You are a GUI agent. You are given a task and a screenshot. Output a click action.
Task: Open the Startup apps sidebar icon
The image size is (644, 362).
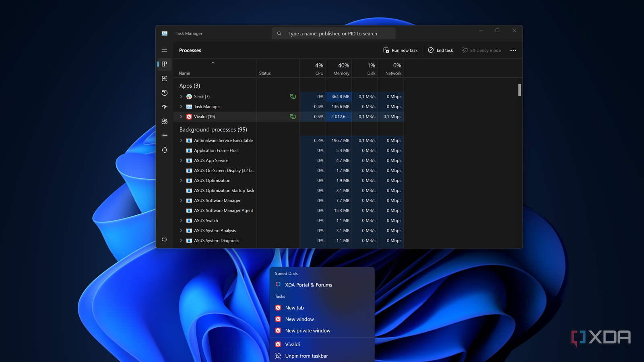click(164, 107)
